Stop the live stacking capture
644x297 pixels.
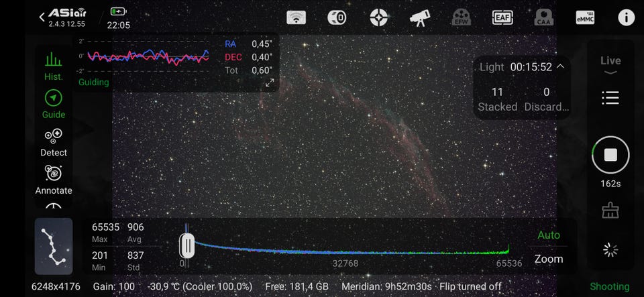(610, 155)
